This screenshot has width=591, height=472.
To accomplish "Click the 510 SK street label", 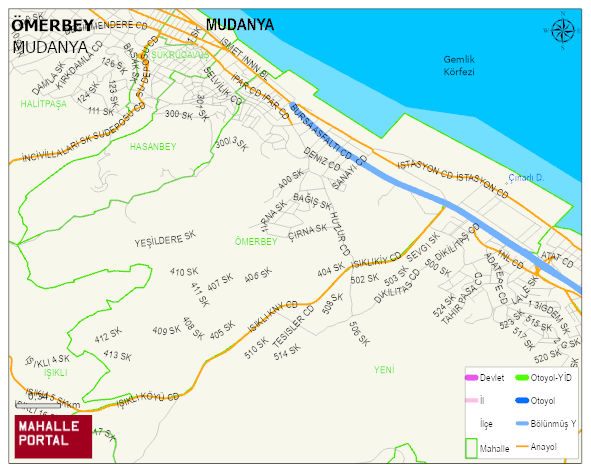I will [x=256, y=348].
